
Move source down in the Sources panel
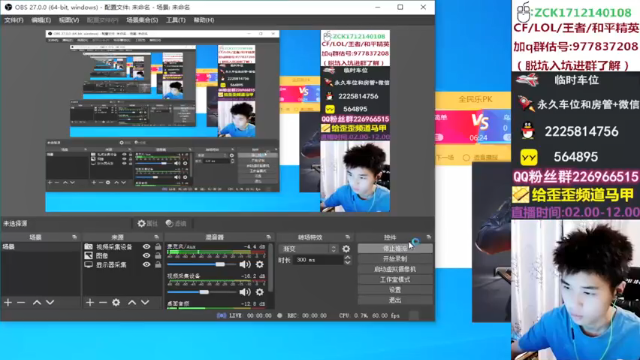point(145,302)
